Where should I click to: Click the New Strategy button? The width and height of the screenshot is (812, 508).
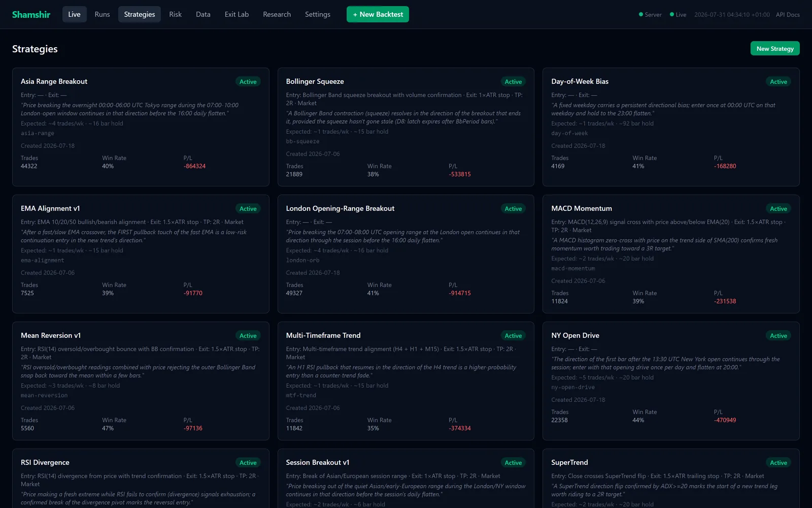click(775, 48)
